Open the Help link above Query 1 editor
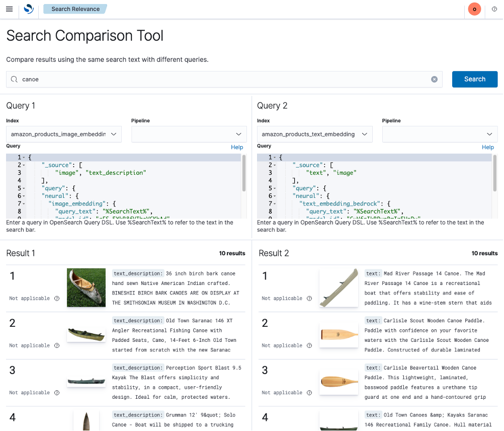The height and width of the screenshot is (431, 504). tap(237, 147)
